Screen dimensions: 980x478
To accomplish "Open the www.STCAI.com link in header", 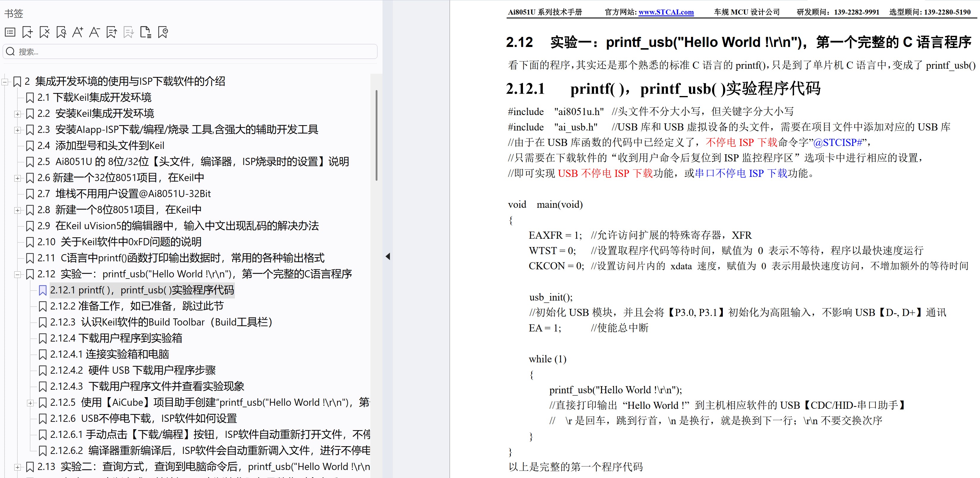I will click(666, 12).
